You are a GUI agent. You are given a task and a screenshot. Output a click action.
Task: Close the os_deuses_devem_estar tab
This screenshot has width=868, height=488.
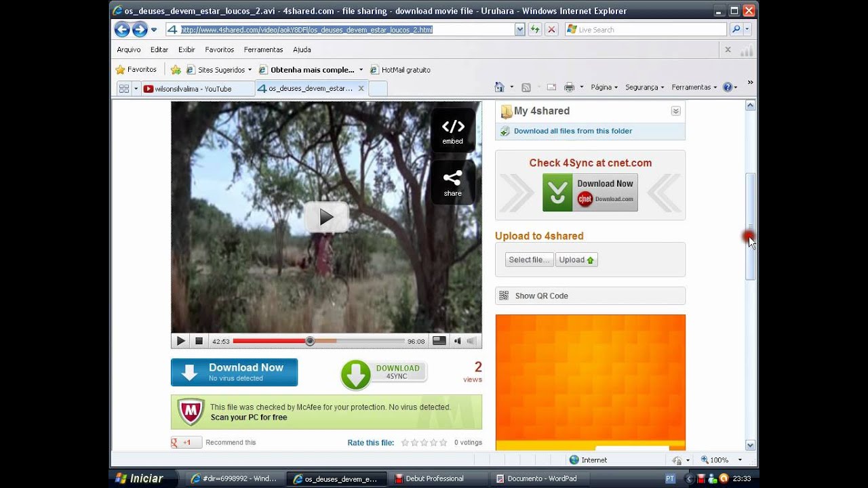(361, 88)
